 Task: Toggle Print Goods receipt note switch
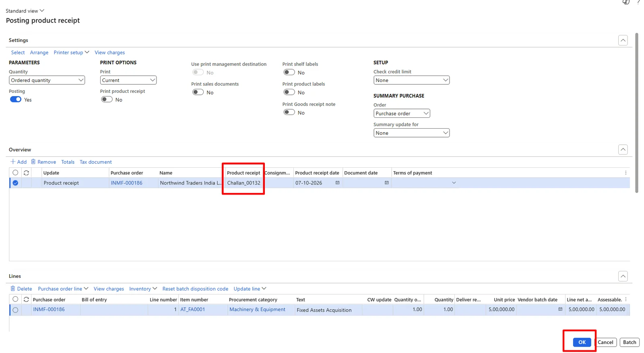click(x=289, y=112)
